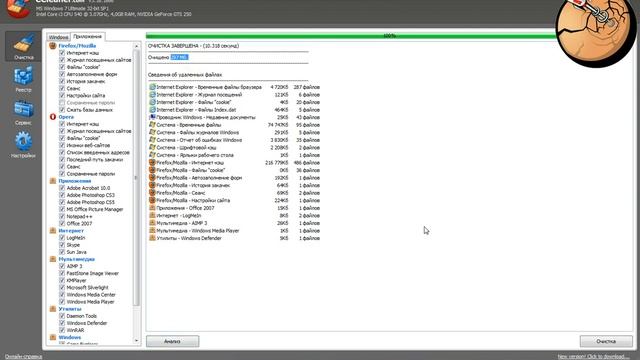640x360 pixels.
Task: Open the Настройки (Options) section
Action: click(x=23, y=145)
